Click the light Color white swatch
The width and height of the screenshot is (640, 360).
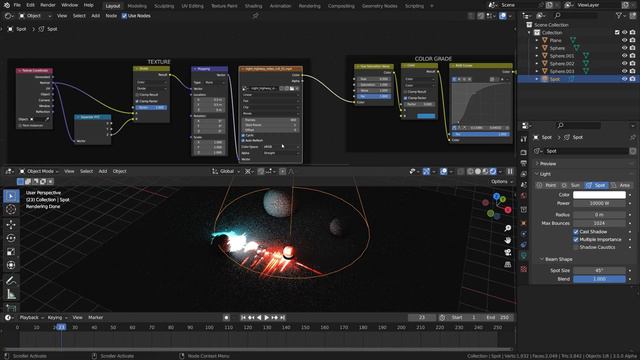[x=599, y=195]
